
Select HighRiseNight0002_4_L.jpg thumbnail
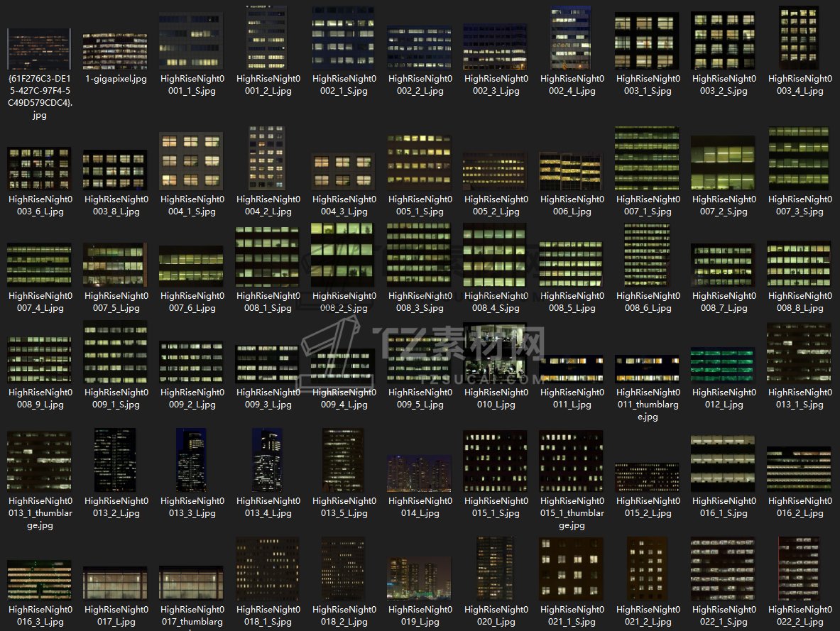click(571, 38)
